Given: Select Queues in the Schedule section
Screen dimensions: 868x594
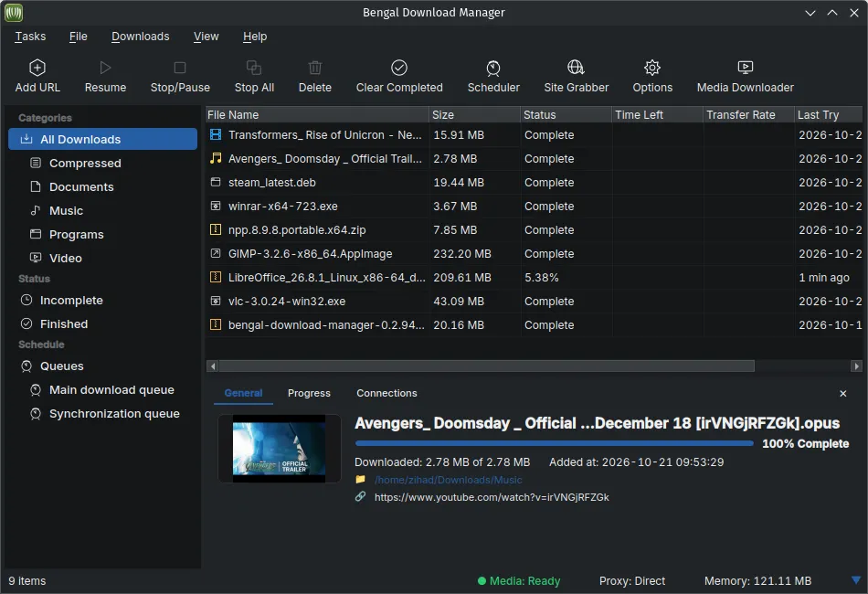Looking at the screenshot, I should (103, 366).
